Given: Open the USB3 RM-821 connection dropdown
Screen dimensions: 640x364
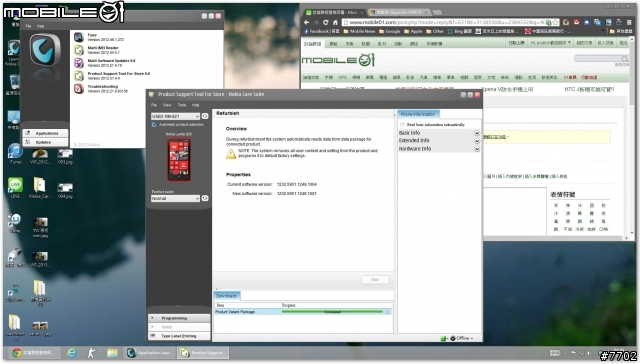Looking at the screenshot, I should 175,116.
